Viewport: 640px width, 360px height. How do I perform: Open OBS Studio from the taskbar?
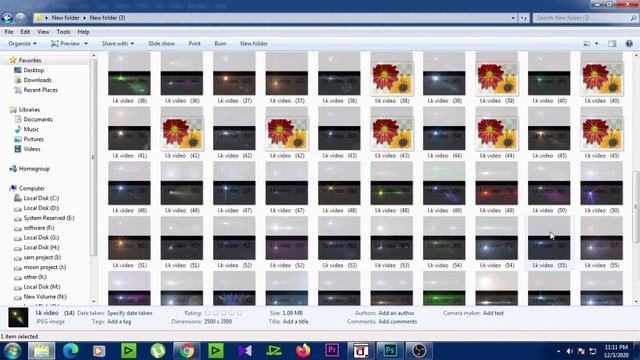point(419,351)
